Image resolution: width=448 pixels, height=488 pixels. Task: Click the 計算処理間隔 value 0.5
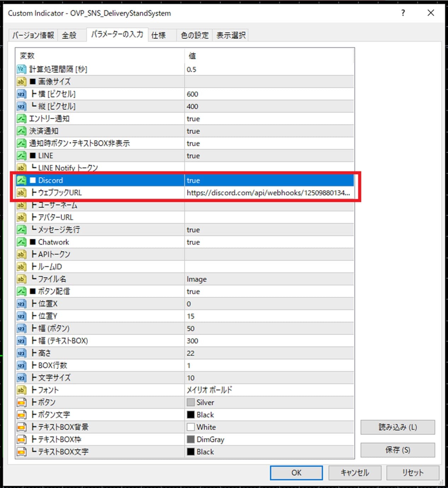pyautogui.click(x=191, y=69)
